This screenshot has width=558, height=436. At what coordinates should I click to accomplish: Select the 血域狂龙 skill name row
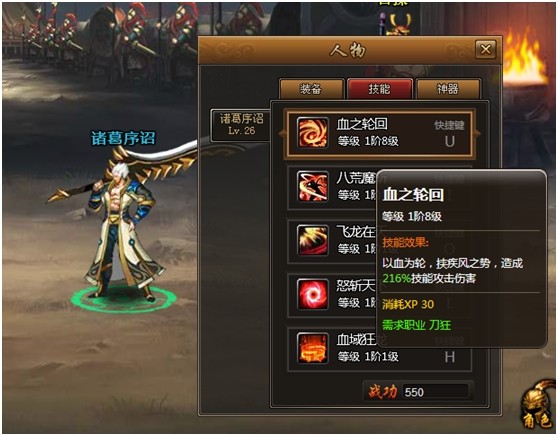379,348
